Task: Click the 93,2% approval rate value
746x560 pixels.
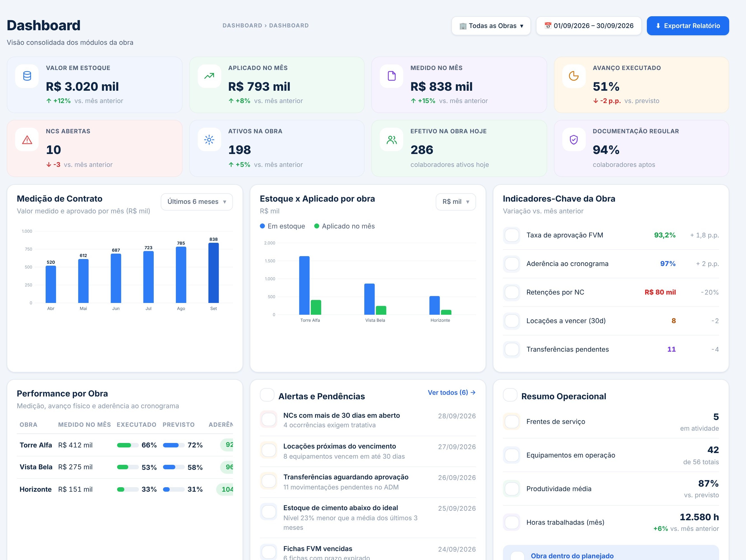Action: coord(665,235)
